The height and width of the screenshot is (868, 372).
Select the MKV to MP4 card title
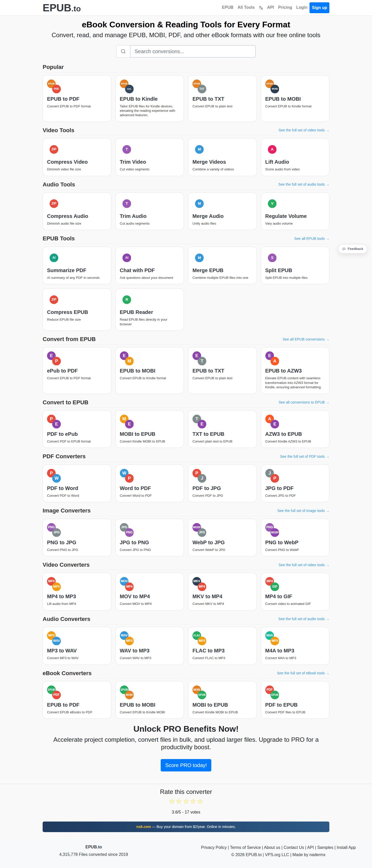click(x=207, y=596)
